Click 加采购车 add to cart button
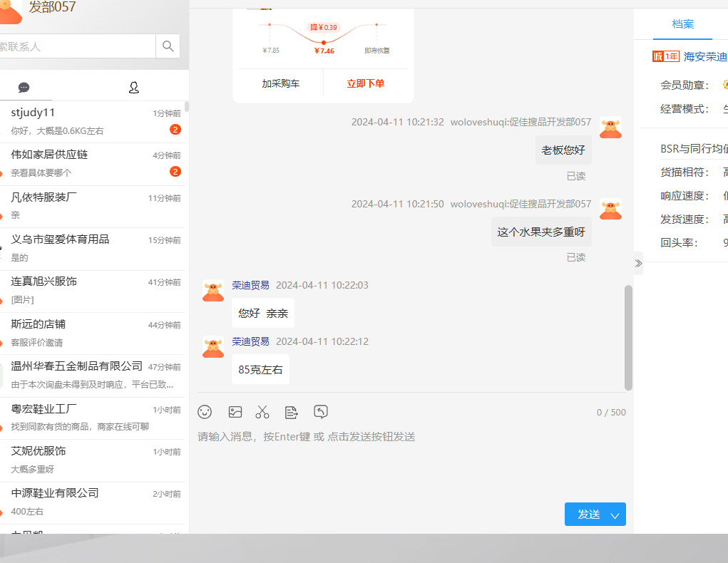The height and width of the screenshot is (563, 728). [281, 83]
